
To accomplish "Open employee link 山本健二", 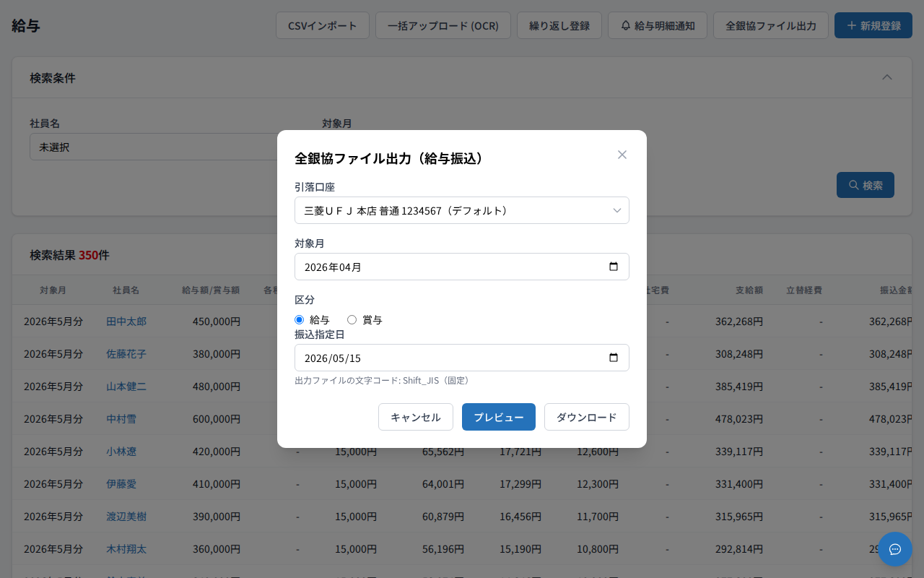I will point(126,386).
